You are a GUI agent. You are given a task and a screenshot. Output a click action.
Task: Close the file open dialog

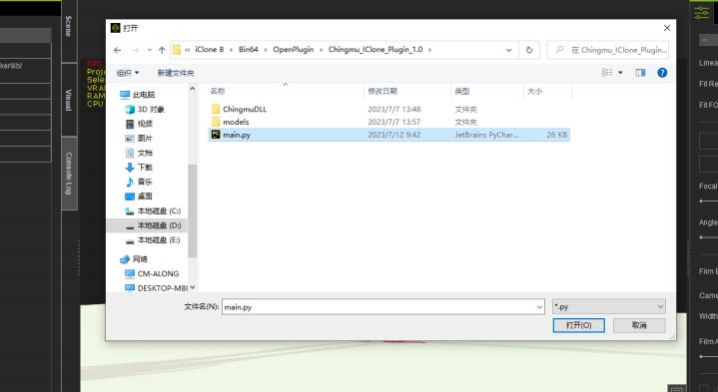pyautogui.click(x=667, y=28)
